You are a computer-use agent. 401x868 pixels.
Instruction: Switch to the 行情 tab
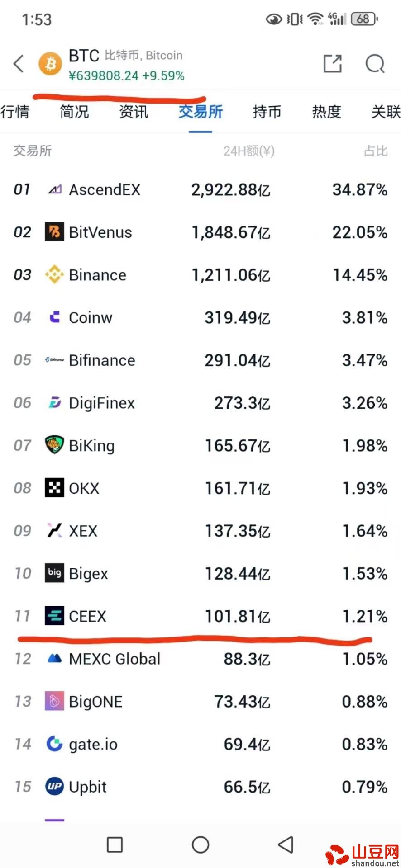[14, 112]
